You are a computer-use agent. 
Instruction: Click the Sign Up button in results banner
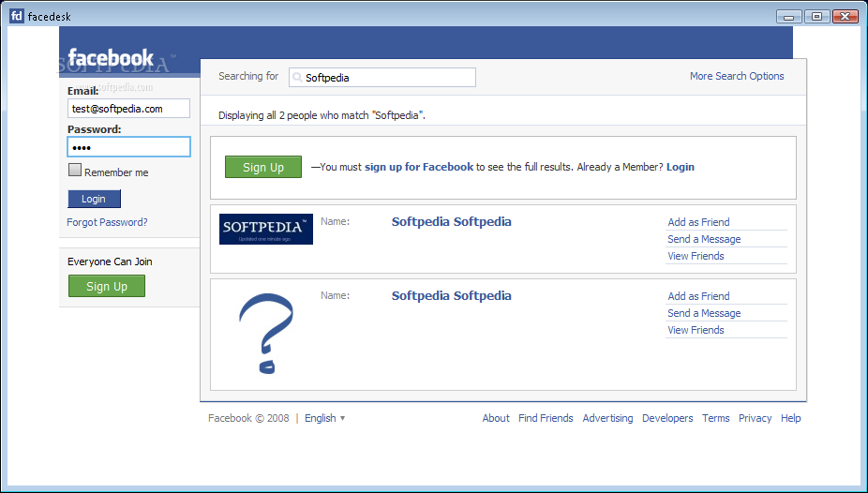point(262,167)
